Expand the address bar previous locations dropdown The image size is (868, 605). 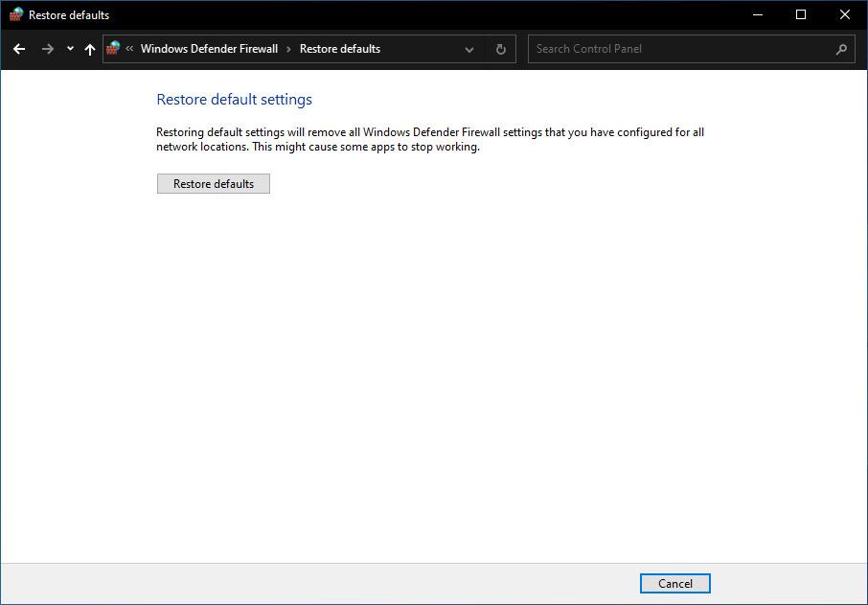pos(469,49)
